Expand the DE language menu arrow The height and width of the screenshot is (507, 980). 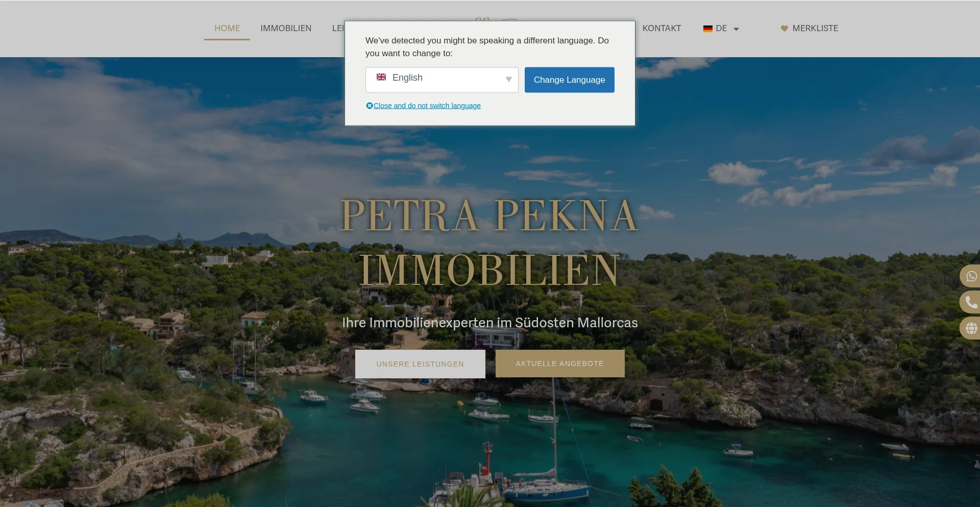(736, 29)
